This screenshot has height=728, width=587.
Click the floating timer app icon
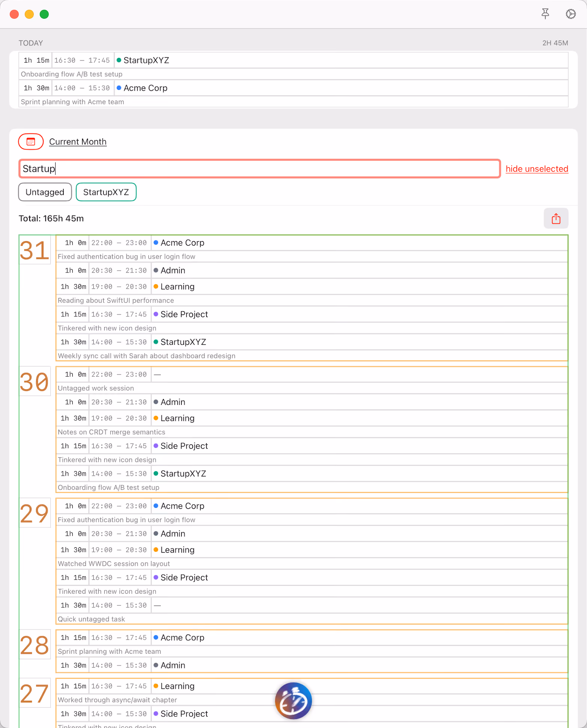(x=293, y=700)
